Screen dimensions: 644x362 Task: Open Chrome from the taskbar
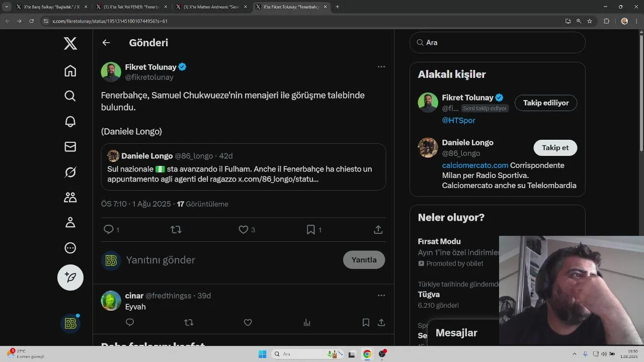(x=367, y=354)
